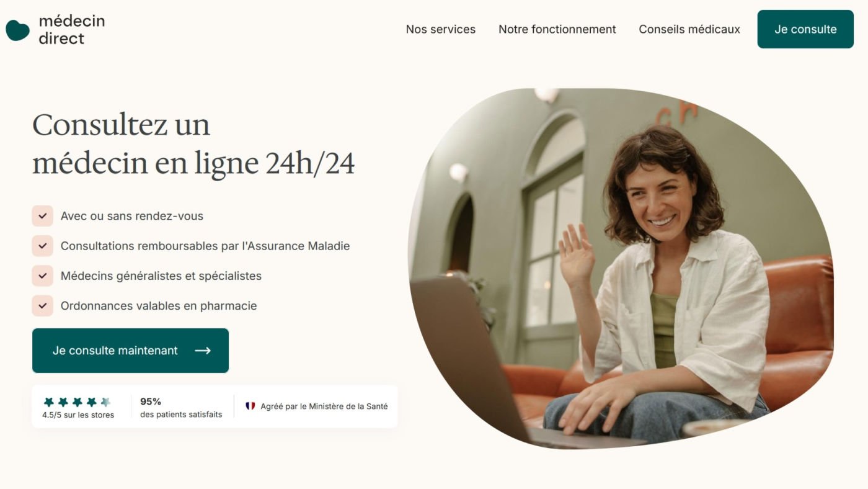Click the Je consulte header button

pyautogui.click(x=805, y=29)
